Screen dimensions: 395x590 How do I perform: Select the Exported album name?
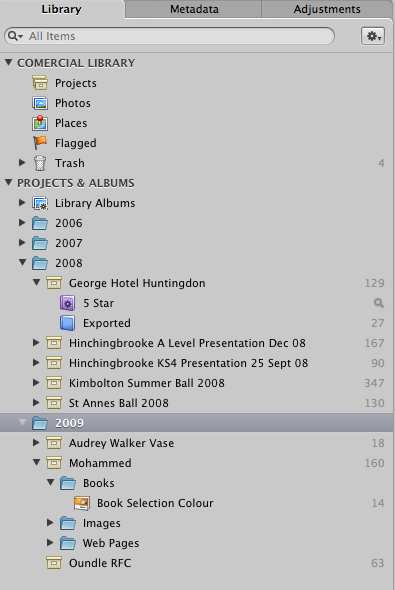pyautogui.click(x=107, y=323)
